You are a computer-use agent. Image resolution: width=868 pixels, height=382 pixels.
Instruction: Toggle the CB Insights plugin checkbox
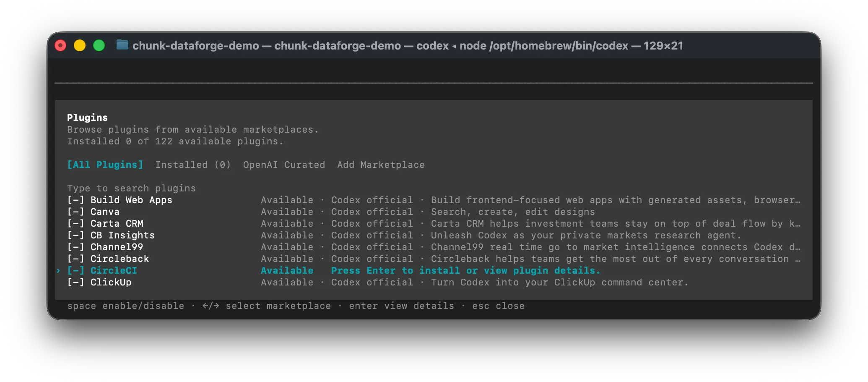[x=76, y=235]
